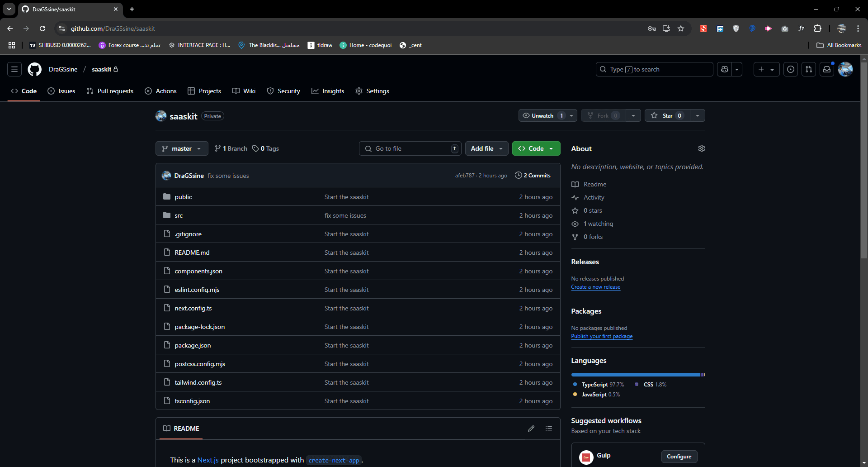This screenshot has height=467, width=868.
Task: Open commit hash afeb787
Action: click(465, 176)
